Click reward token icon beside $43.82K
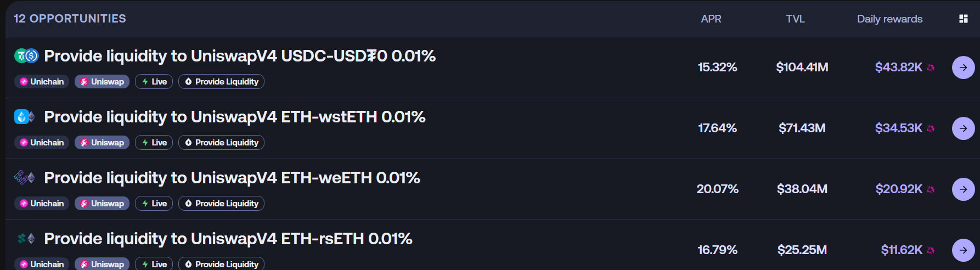 pos(931,67)
